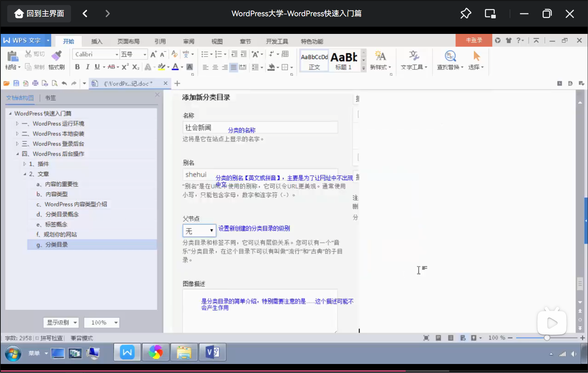Collapse the 四、WordPress 后台操作 node
588x373 pixels.
pyautogui.click(x=17, y=154)
